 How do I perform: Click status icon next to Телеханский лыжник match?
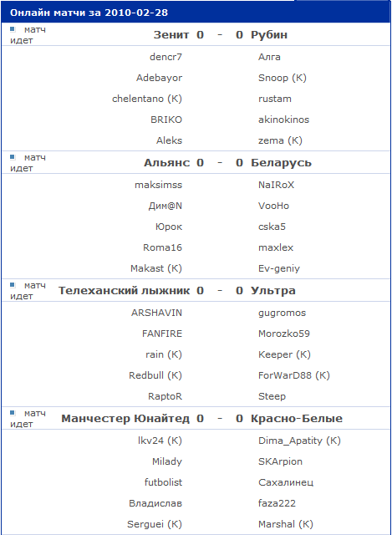point(13,285)
